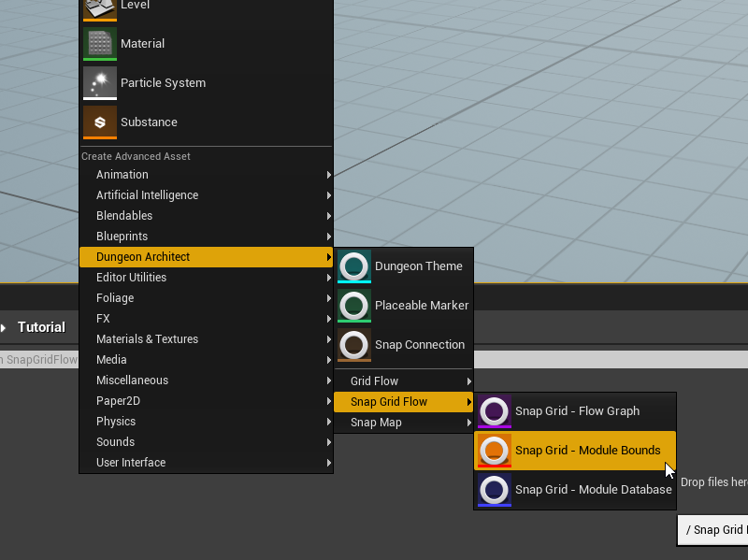Screen dimensions: 748x560
Task: Click the Snap Grid Module Database icon
Action: tap(495, 489)
